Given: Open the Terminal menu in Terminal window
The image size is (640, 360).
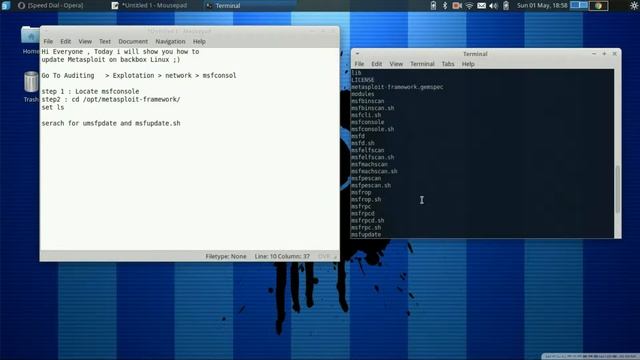Looking at the screenshot, I should 422,64.
